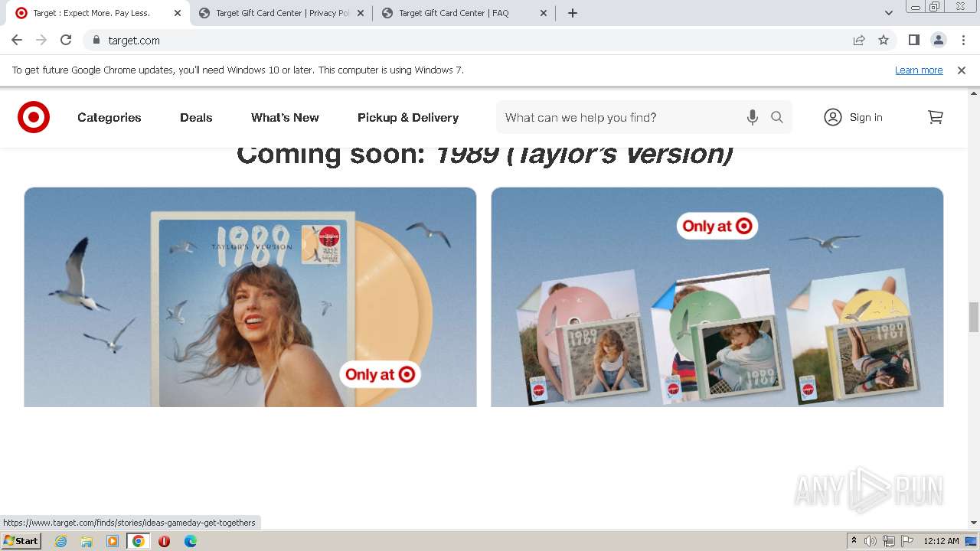Viewport: 980px width, 551px height.
Task: Go back to previous page
Action: point(17,40)
